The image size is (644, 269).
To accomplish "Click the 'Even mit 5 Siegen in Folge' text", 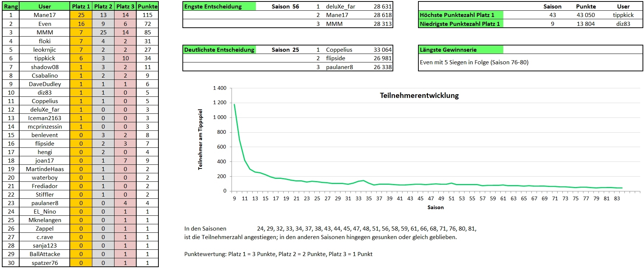I will [474, 62].
